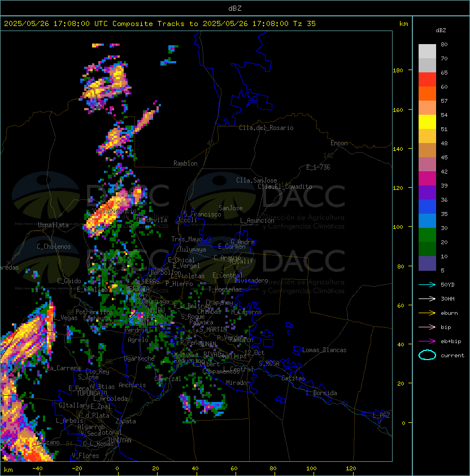Click the cyan 50YD arrow in legend
Image resolution: width=470 pixels, height=476 pixels.
[x=427, y=284]
